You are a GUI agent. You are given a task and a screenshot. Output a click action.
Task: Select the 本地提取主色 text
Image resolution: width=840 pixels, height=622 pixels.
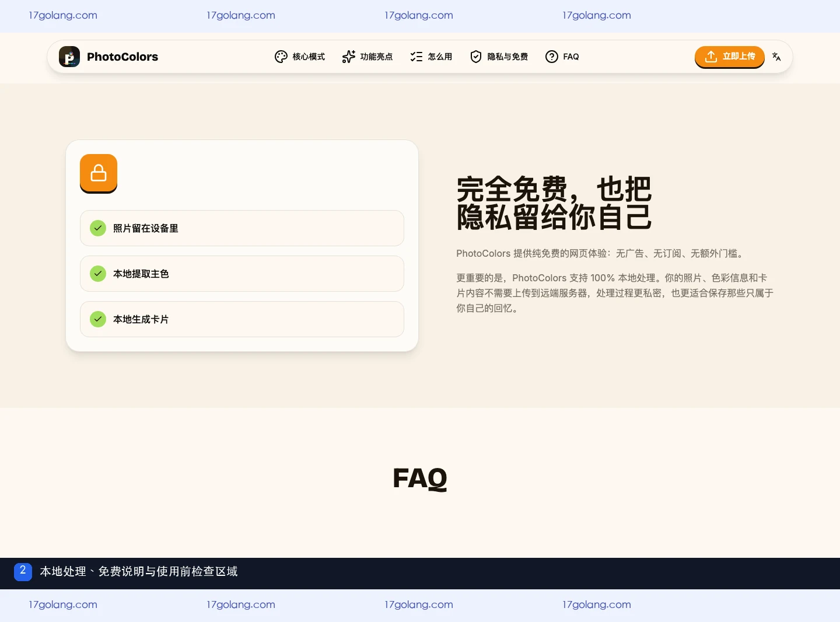[x=141, y=274]
